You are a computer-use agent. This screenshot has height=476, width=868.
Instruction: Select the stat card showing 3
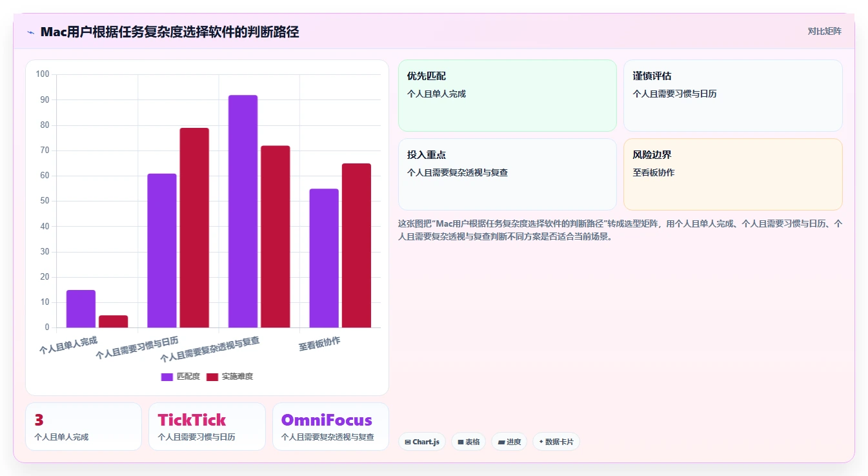83,426
